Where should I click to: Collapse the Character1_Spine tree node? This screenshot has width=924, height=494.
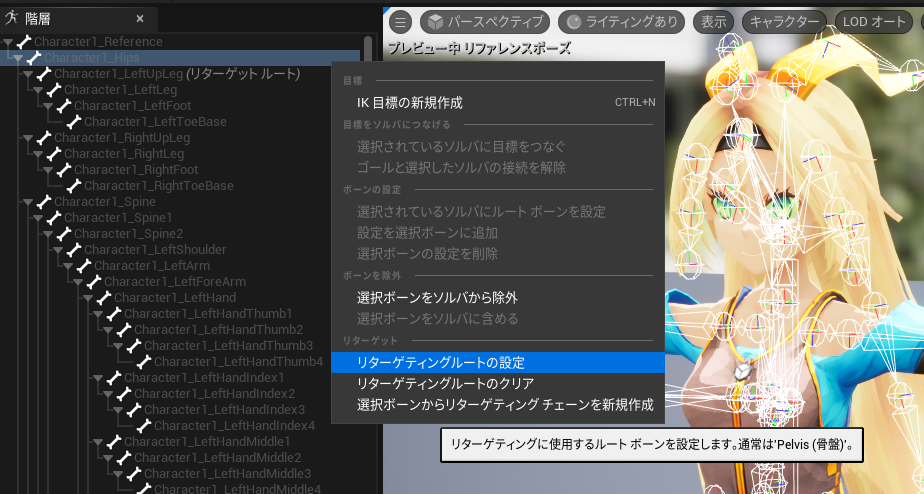click(28, 202)
